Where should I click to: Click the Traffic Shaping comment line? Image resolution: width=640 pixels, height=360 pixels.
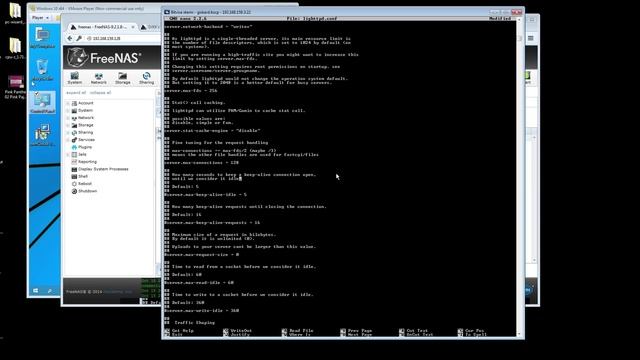(x=190, y=323)
